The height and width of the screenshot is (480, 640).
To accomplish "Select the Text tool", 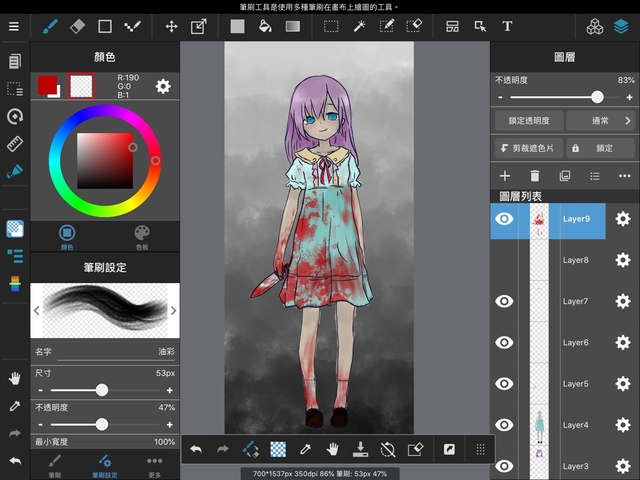I will point(507,26).
